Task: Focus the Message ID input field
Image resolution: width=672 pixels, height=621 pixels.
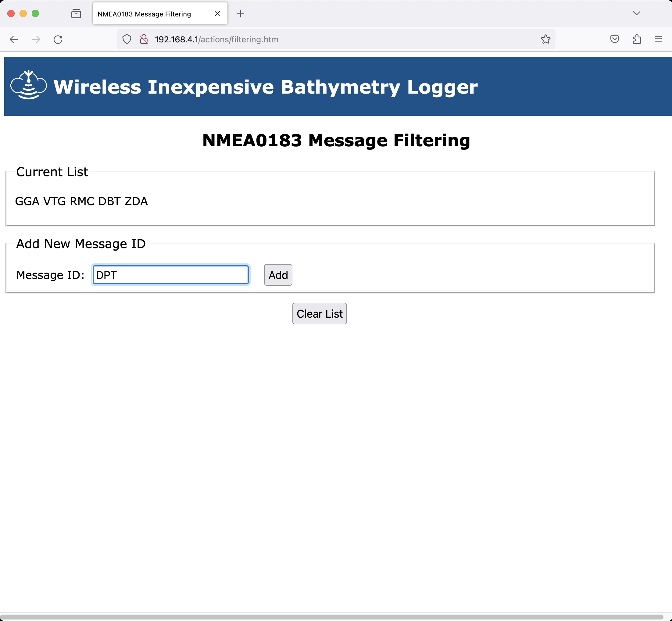Action: click(x=171, y=275)
